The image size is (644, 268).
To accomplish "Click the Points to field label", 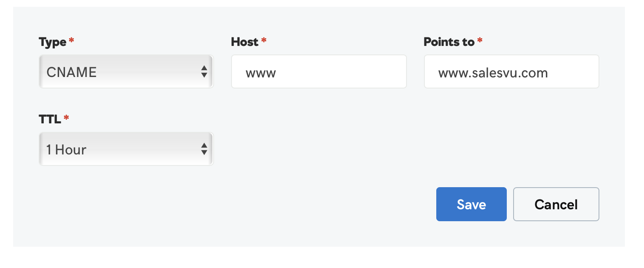I will click(449, 42).
